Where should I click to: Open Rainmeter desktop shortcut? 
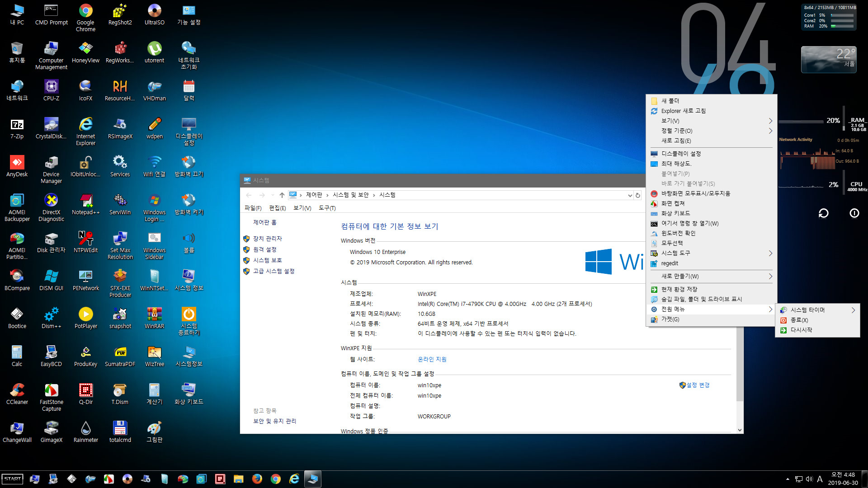(x=85, y=432)
